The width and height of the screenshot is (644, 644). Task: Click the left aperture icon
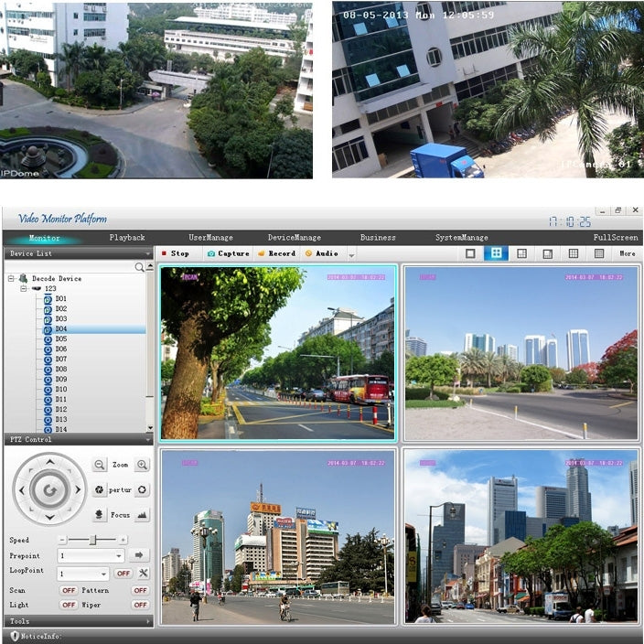[x=99, y=489]
